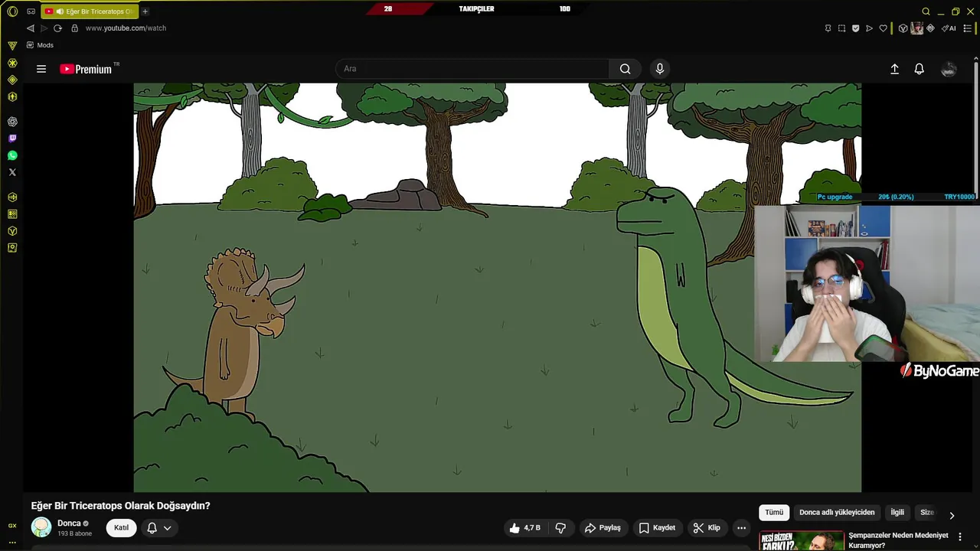Go forward with the browser forward arrow

pyautogui.click(x=44, y=28)
